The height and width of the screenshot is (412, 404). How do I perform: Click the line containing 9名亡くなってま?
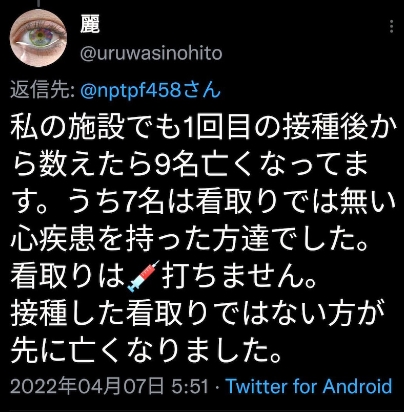(189, 165)
